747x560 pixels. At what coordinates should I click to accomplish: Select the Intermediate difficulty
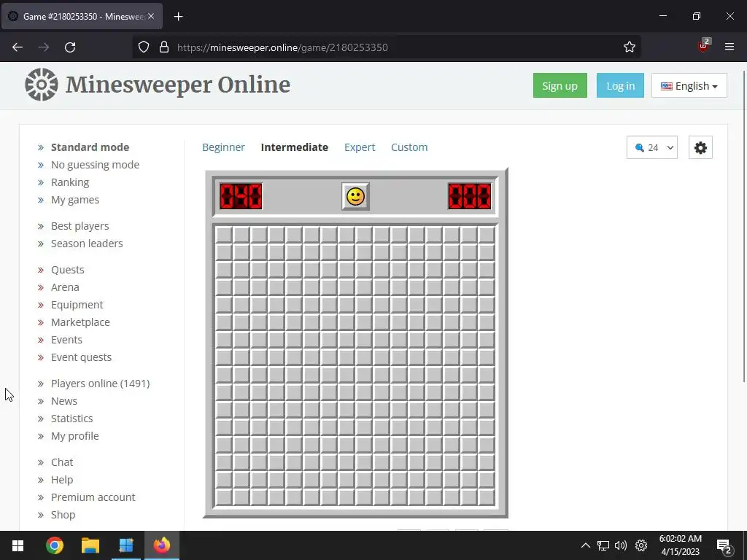pos(295,147)
